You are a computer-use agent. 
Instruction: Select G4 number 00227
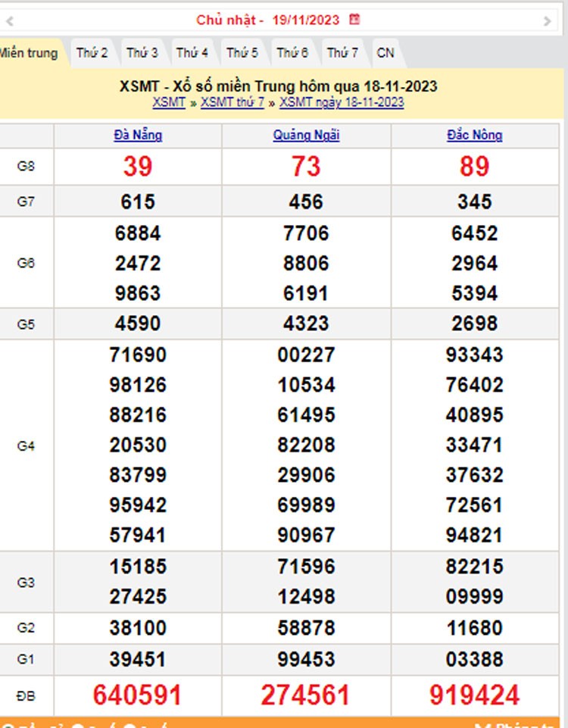306,355
